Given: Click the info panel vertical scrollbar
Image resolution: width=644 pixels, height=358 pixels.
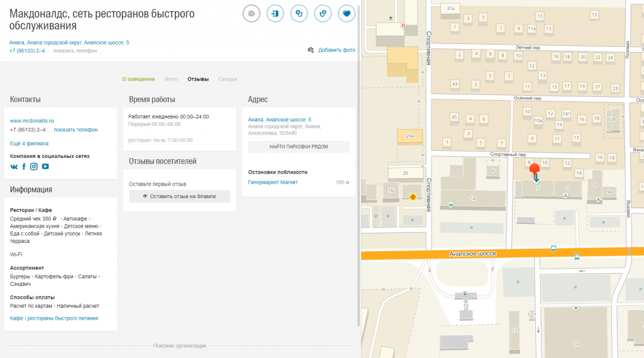Looking at the screenshot, I should coord(358,164).
